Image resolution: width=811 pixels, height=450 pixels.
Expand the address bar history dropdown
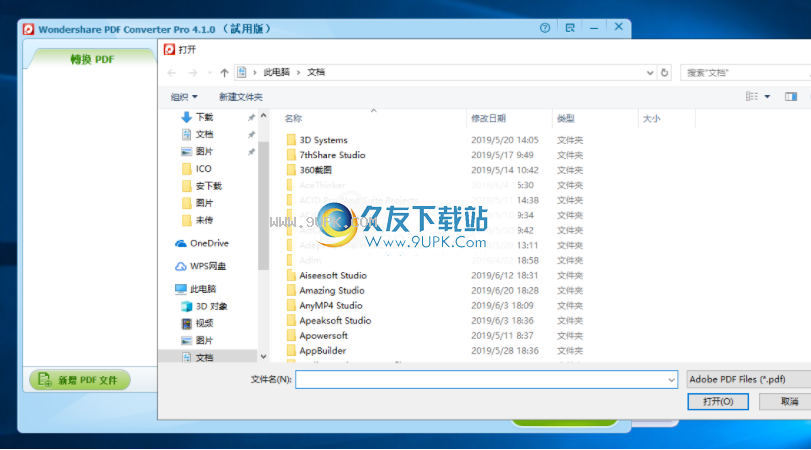(x=650, y=73)
